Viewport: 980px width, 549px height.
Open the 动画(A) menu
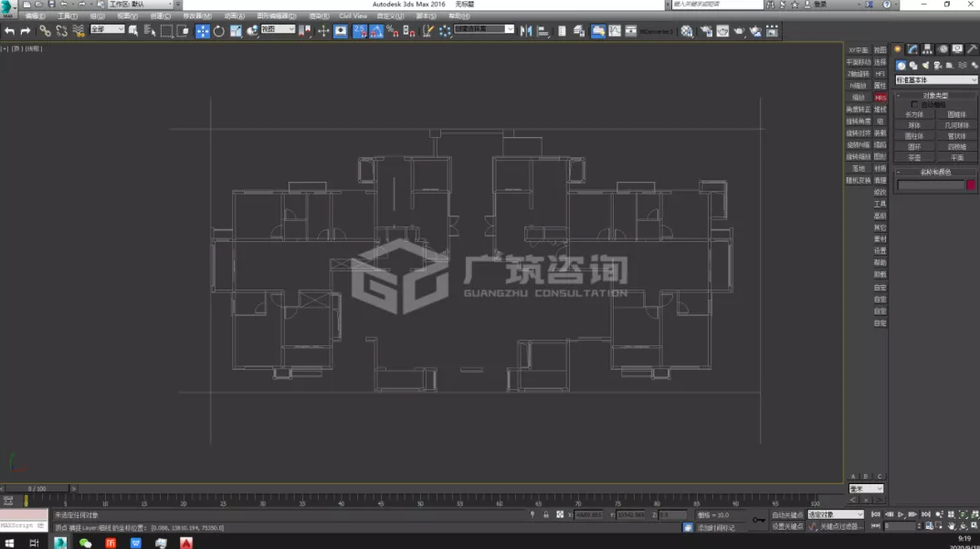235,16
